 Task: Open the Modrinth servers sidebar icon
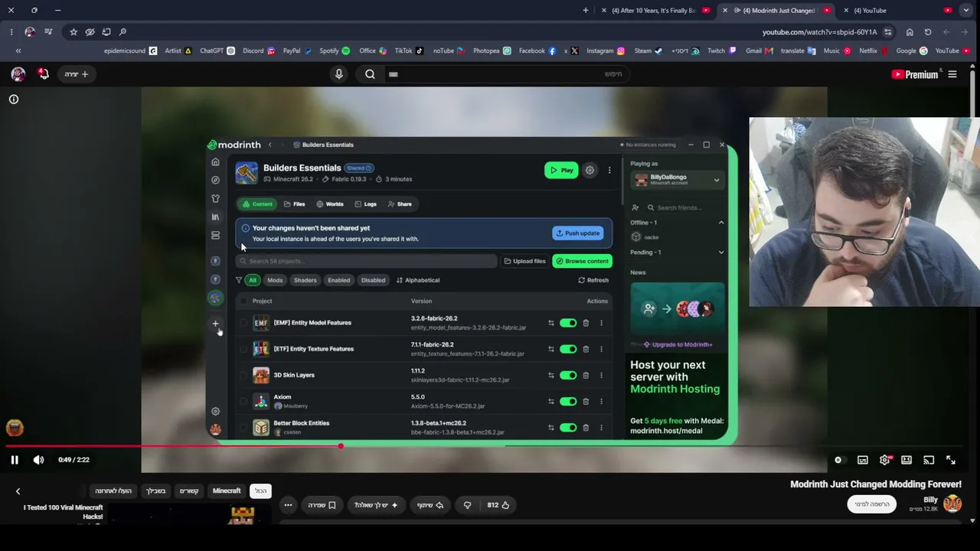click(x=215, y=235)
